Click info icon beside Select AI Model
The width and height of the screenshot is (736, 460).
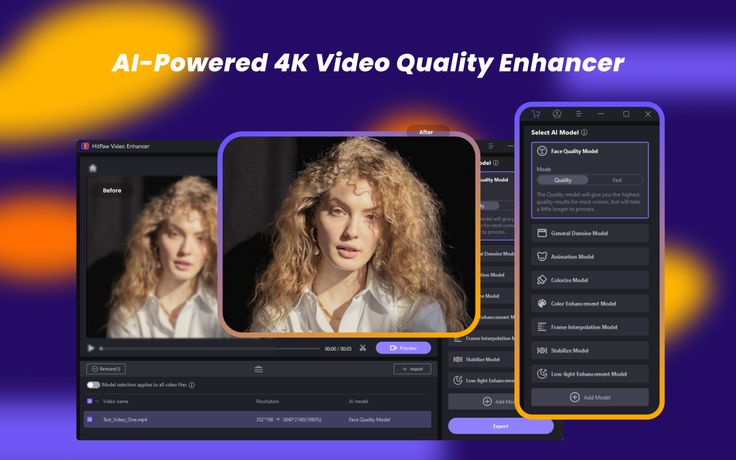pos(584,132)
